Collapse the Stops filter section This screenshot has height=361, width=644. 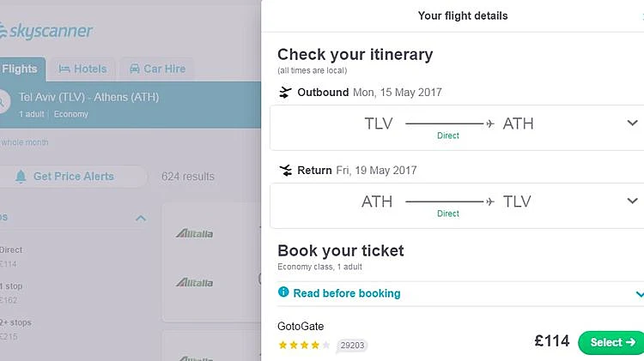(141, 218)
